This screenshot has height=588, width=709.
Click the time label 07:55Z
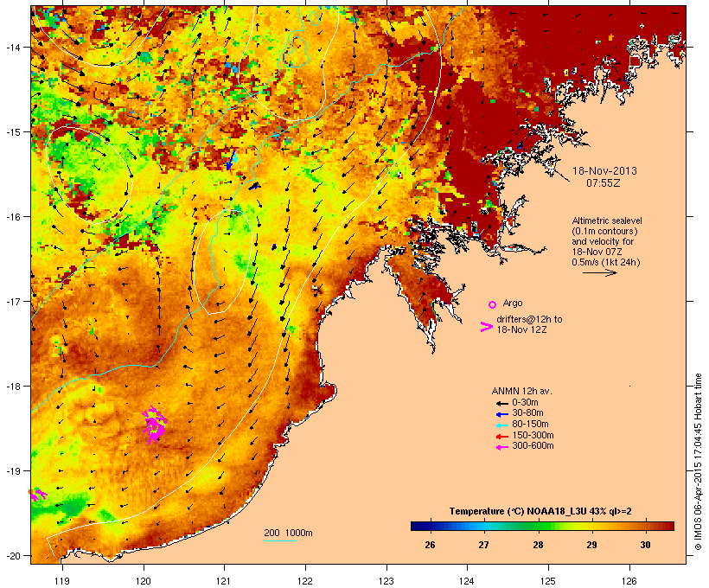(604, 183)
